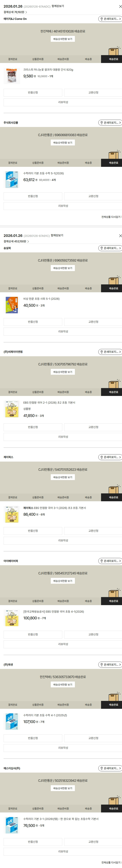Select the 결제완료 step under 주식회사감폴
The height and width of the screenshot is (868, 122).
13,163
